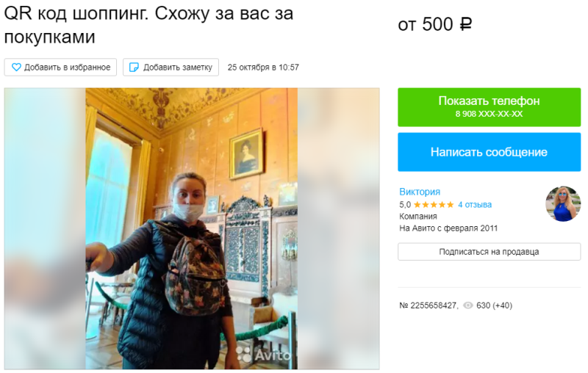Screen dimensions: 588x373
Task: Click the five-star rating icons
Action: (x=434, y=205)
